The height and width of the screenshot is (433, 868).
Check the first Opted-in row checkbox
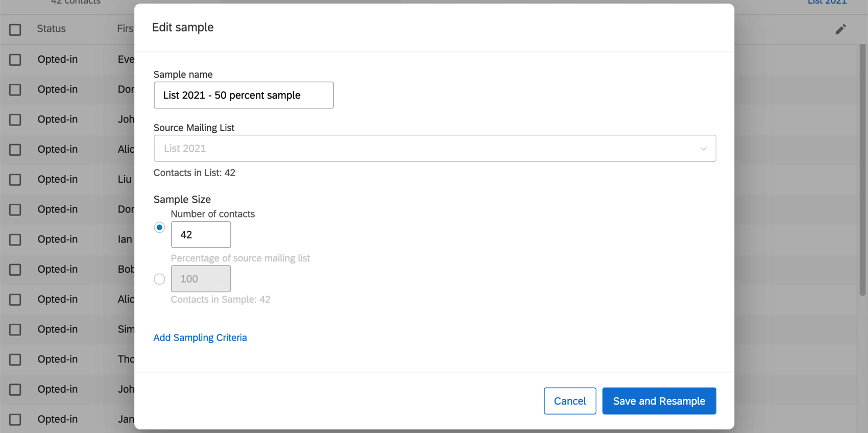(x=15, y=60)
